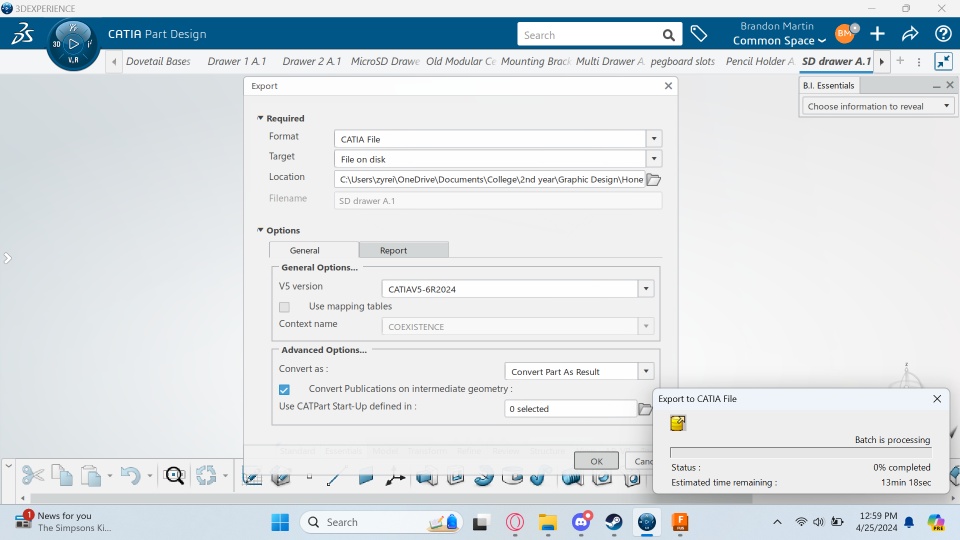
Task: Click the Shaft revolve icon
Action: coord(512,476)
